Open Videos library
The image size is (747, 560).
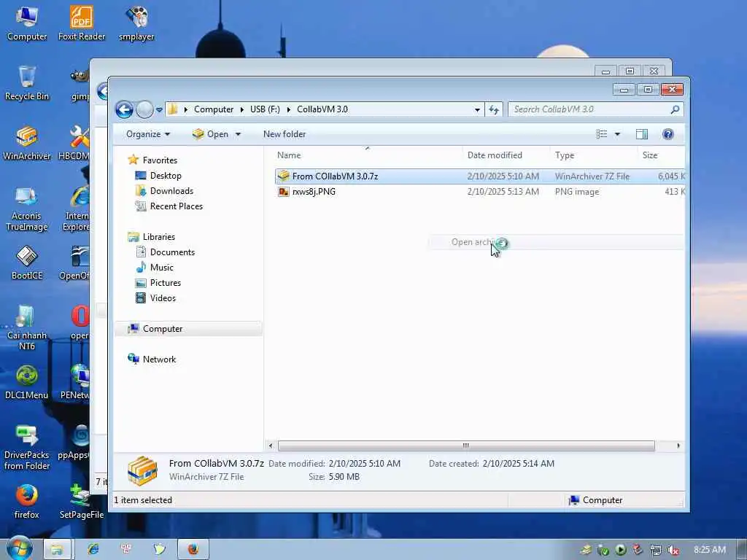tap(163, 298)
